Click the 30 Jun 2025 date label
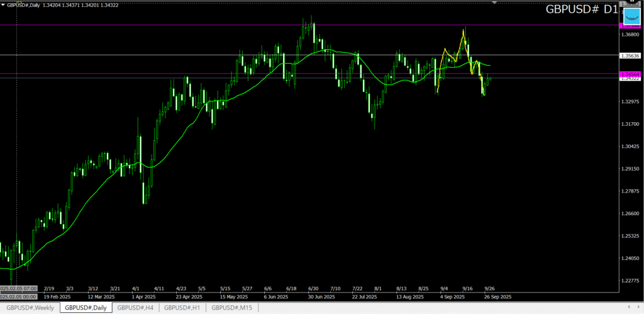The width and height of the screenshot is (644, 314). (x=319, y=296)
